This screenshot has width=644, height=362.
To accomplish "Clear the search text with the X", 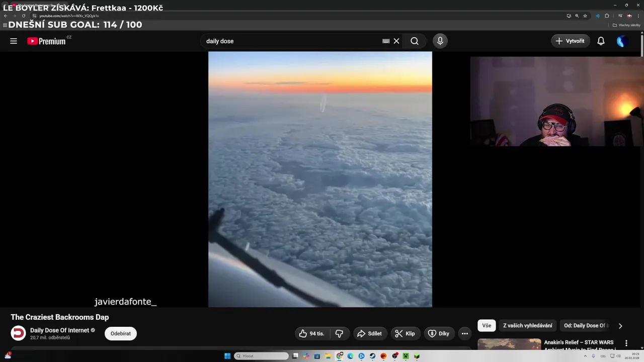I will pos(396,41).
